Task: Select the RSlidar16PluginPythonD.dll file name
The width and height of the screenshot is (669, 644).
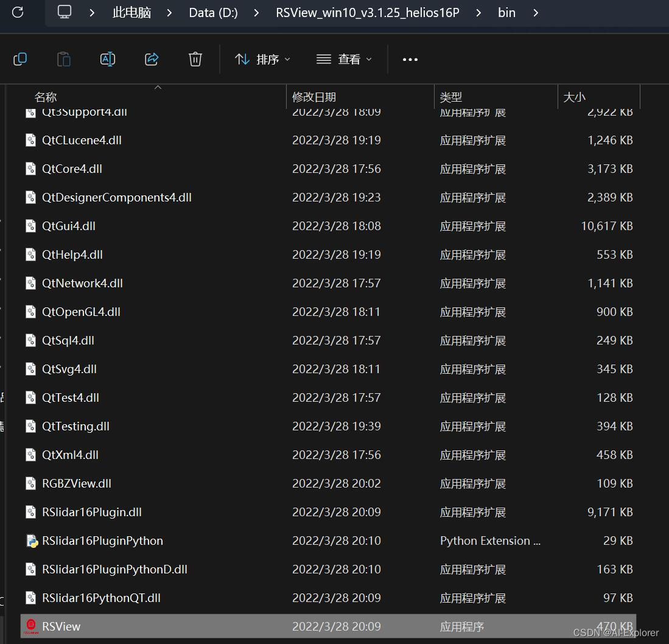Action: click(114, 569)
